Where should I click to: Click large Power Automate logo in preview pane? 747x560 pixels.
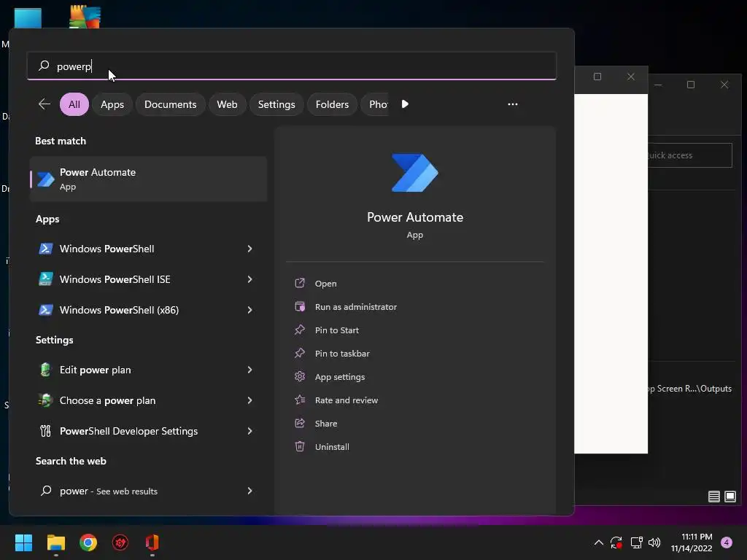pos(414,173)
